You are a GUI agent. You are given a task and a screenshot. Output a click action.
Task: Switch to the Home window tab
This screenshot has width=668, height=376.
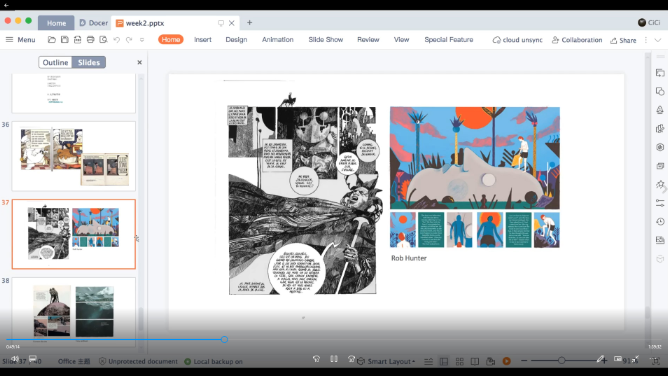(x=56, y=23)
